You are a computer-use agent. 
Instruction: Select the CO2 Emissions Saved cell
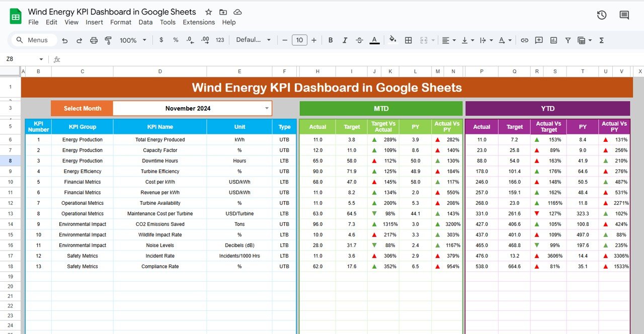(160, 224)
